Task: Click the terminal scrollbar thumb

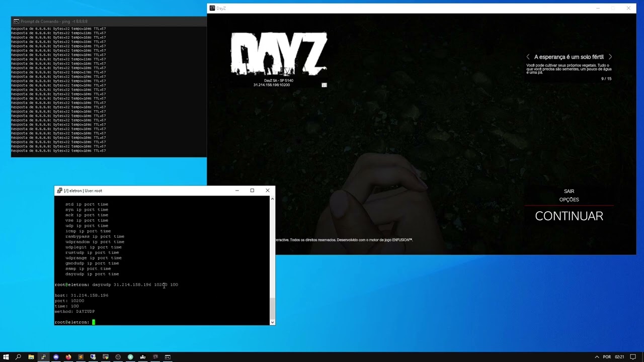Action: [272, 308]
